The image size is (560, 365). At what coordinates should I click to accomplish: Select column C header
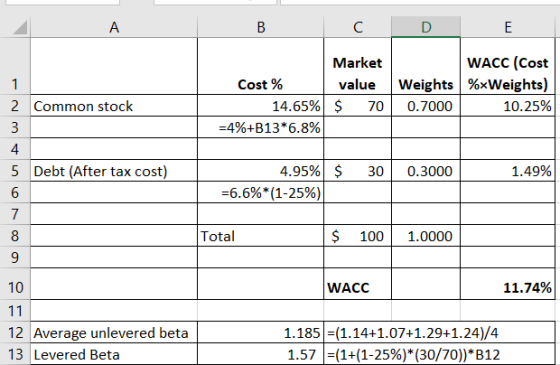[x=358, y=27]
